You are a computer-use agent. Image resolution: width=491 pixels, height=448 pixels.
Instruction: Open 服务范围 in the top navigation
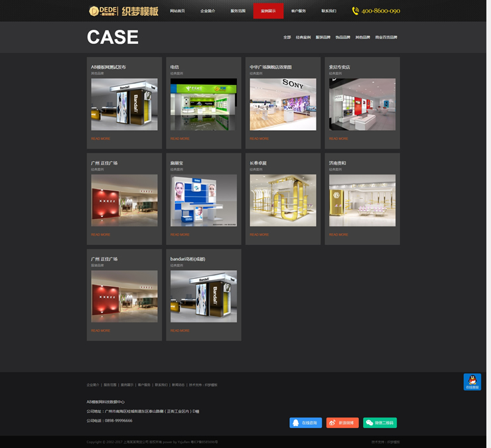(238, 11)
